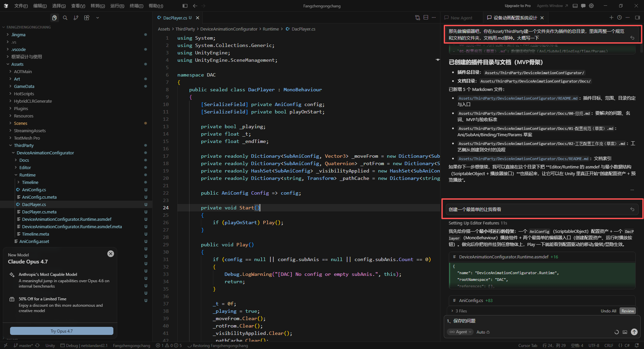
Task: Collapse the Assets folder
Action: [x=17, y=64]
